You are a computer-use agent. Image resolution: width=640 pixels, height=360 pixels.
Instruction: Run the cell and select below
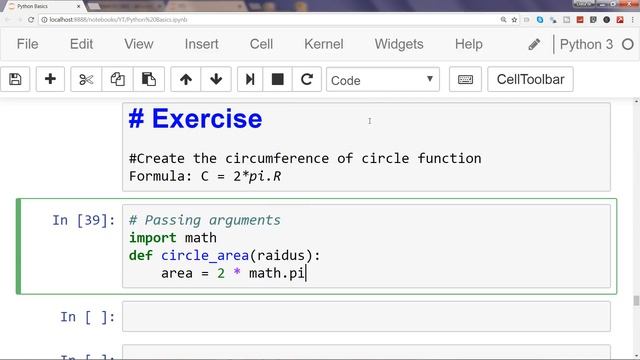coord(250,79)
